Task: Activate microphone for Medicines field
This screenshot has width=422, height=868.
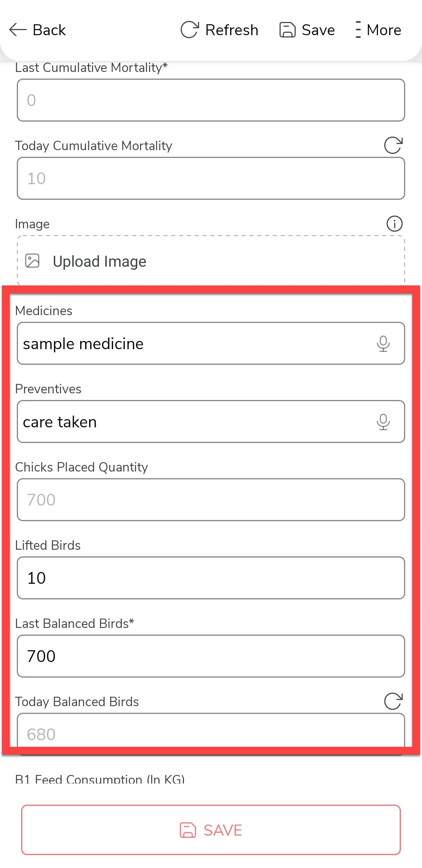Action: point(383,344)
